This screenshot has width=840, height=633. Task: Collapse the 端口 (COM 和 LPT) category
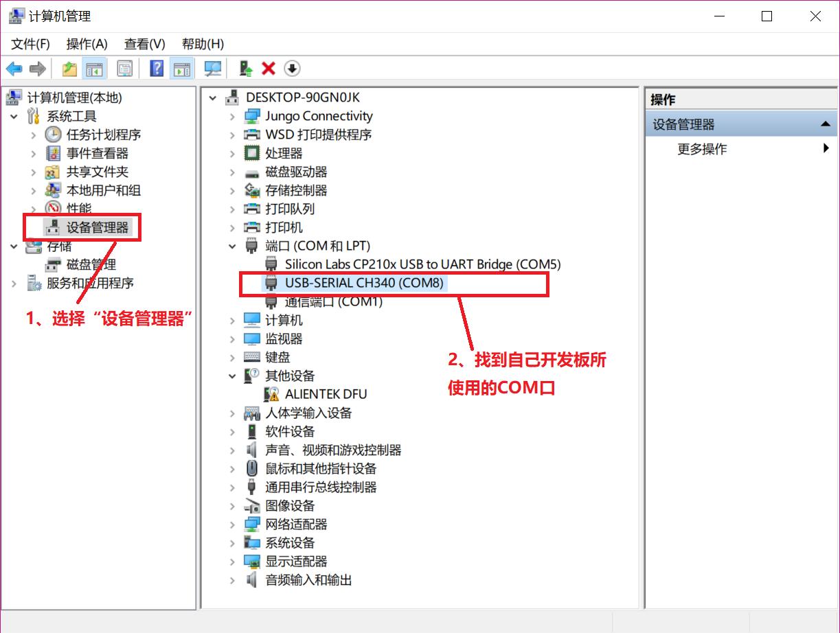tap(231, 246)
